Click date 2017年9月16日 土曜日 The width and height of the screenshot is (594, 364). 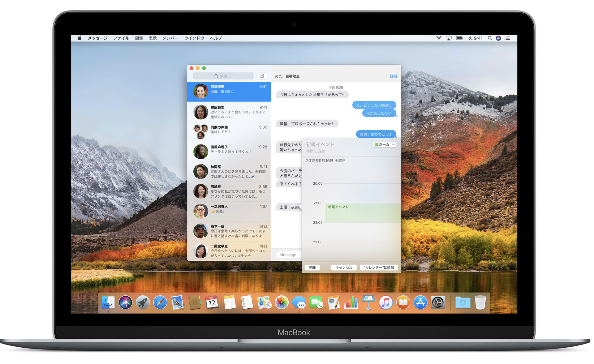pyautogui.click(x=325, y=161)
